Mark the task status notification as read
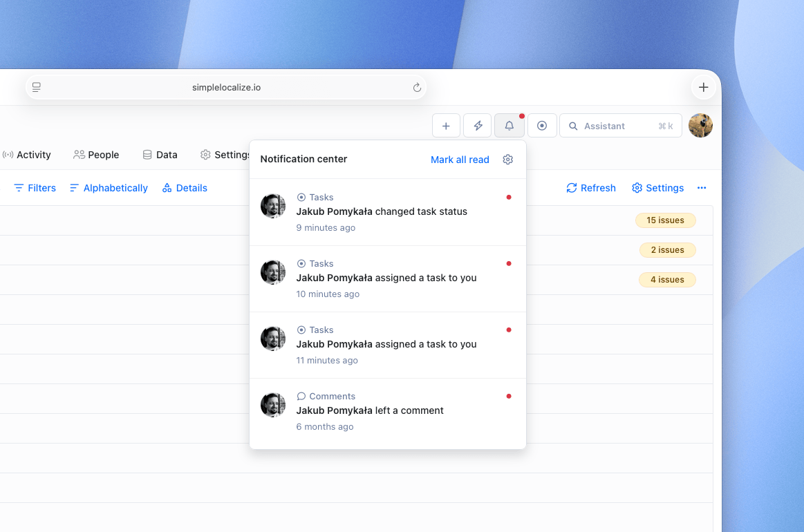Screen dimensions: 804x532 (x=509, y=197)
